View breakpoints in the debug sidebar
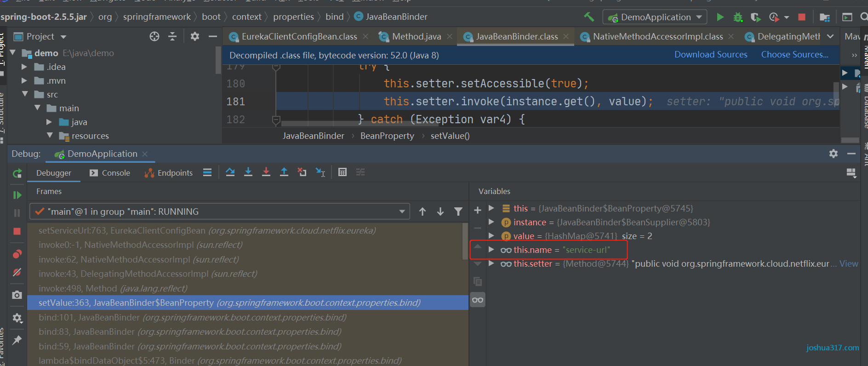The height and width of the screenshot is (366, 868). tap(17, 254)
